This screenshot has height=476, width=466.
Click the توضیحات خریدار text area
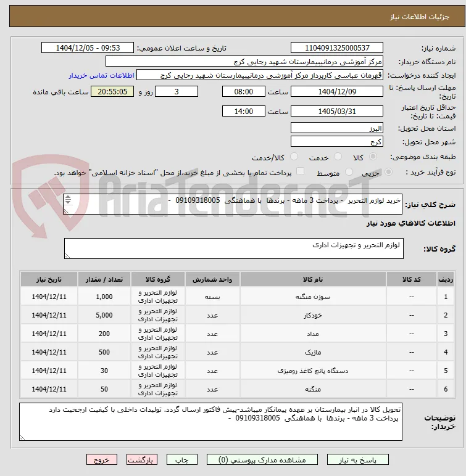click(210, 422)
